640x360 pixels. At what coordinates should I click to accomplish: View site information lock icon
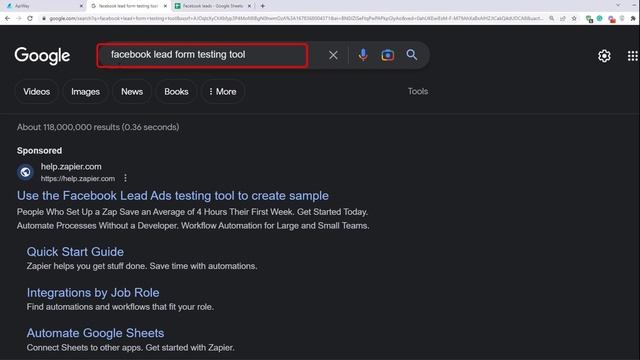[x=44, y=18]
